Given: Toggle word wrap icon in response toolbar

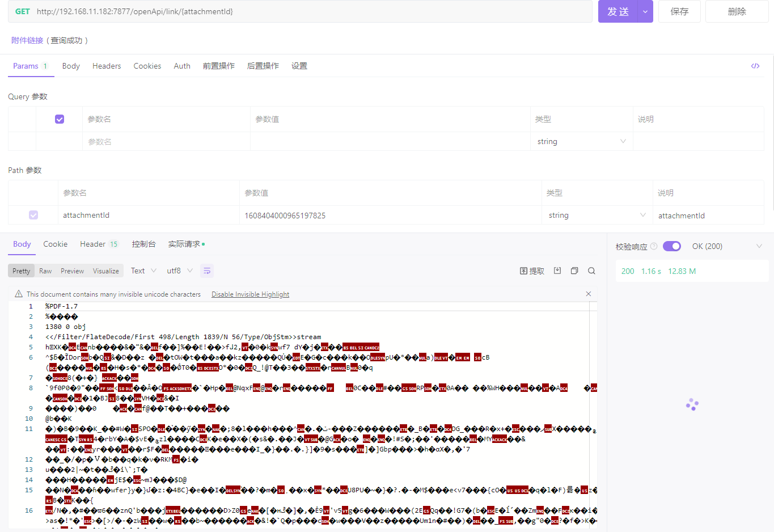Looking at the screenshot, I should [x=207, y=271].
